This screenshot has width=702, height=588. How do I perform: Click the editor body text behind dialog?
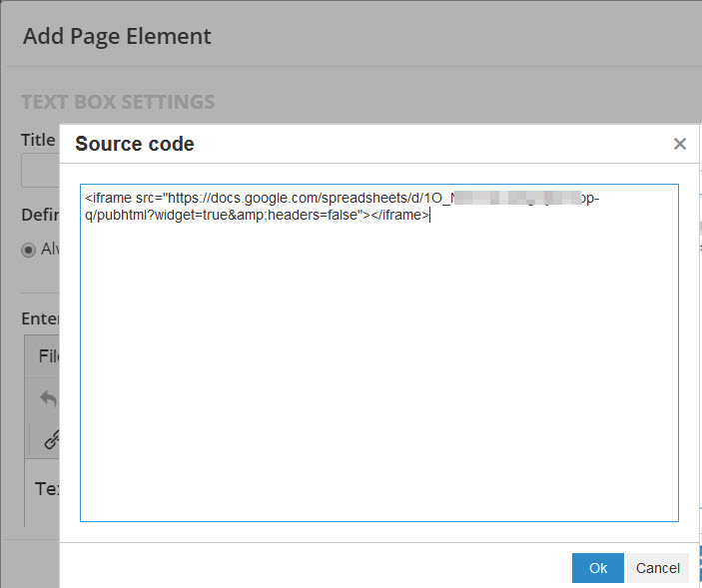pos(46,488)
